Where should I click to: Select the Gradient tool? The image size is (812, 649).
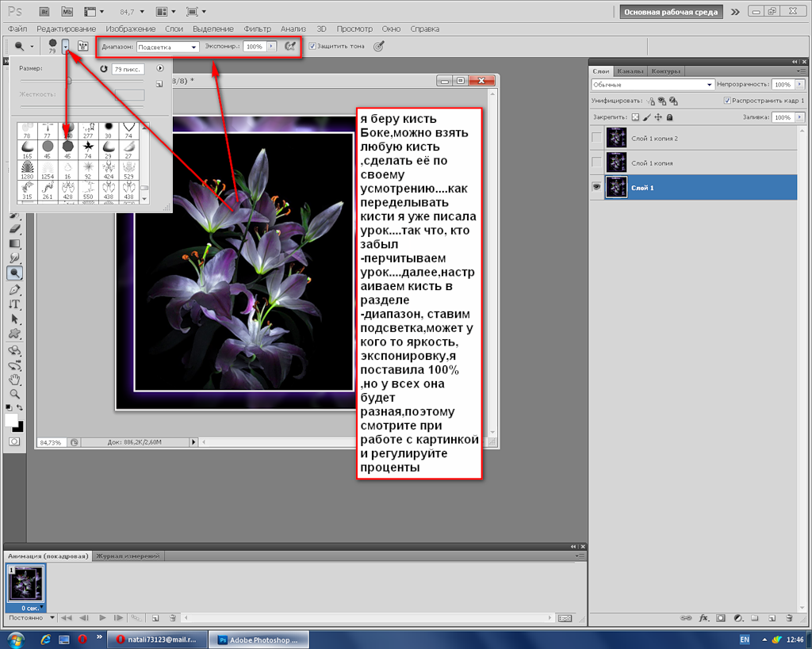(x=14, y=243)
